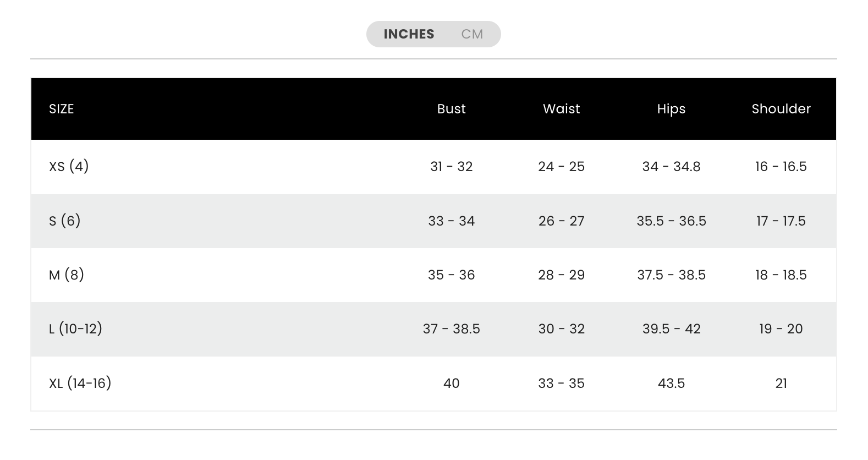The height and width of the screenshot is (460, 868).
Task: Click the Shoulder column header
Action: pyautogui.click(x=781, y=109)
